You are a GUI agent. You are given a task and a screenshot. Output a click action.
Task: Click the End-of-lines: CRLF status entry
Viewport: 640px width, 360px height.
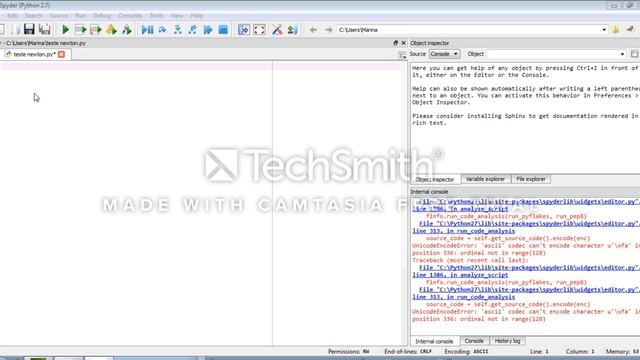[408, 351]
